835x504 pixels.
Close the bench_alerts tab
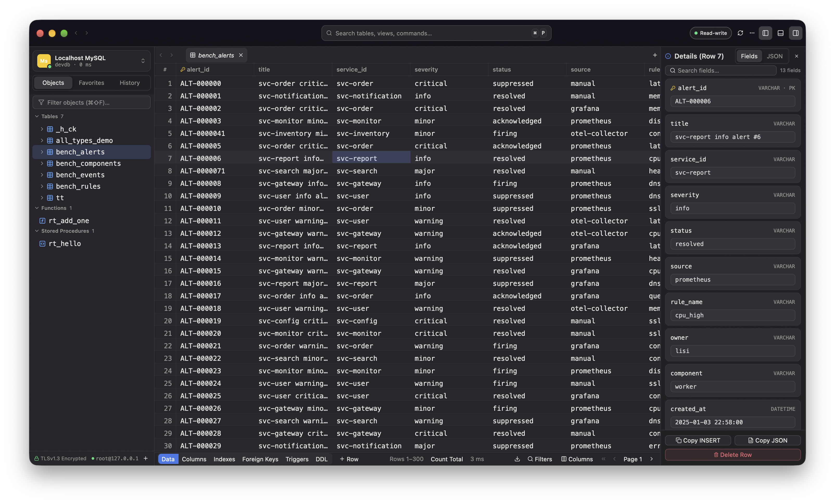click(241, 55)
